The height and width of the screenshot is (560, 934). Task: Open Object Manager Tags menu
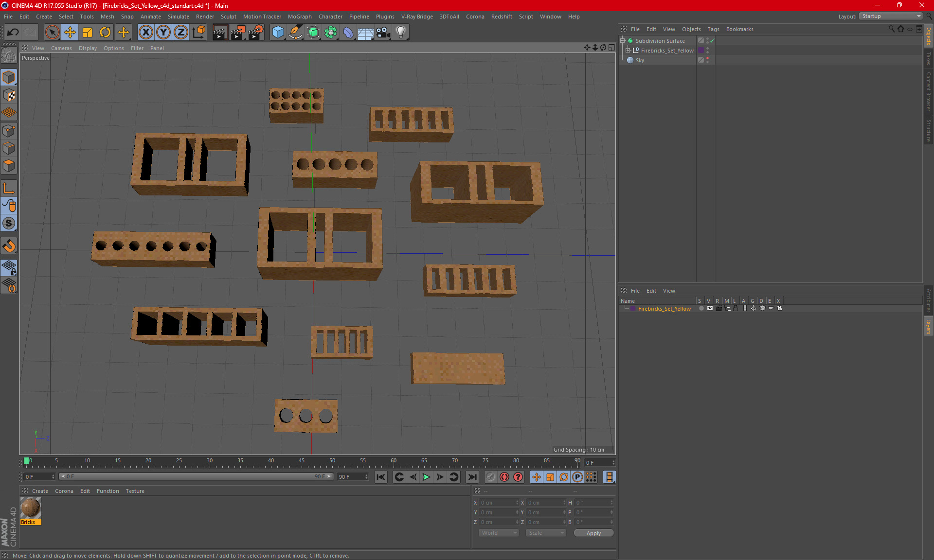tap(713, 29)
